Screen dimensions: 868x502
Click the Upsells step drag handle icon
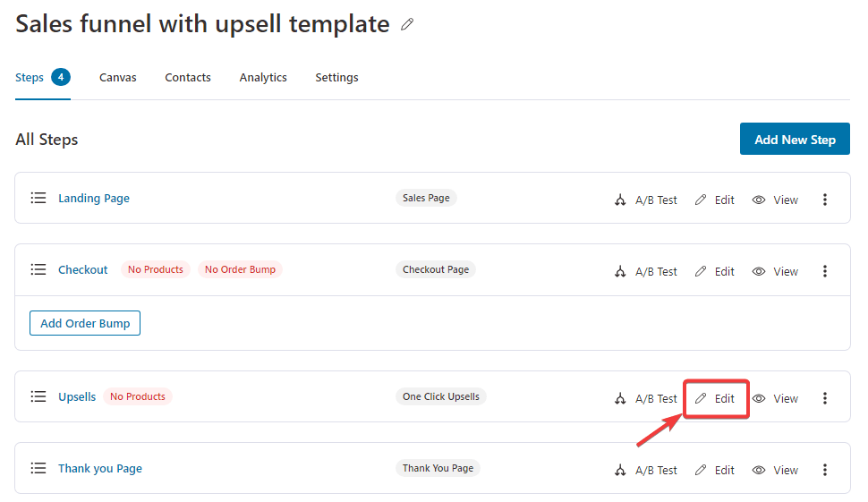pos(38,396)
